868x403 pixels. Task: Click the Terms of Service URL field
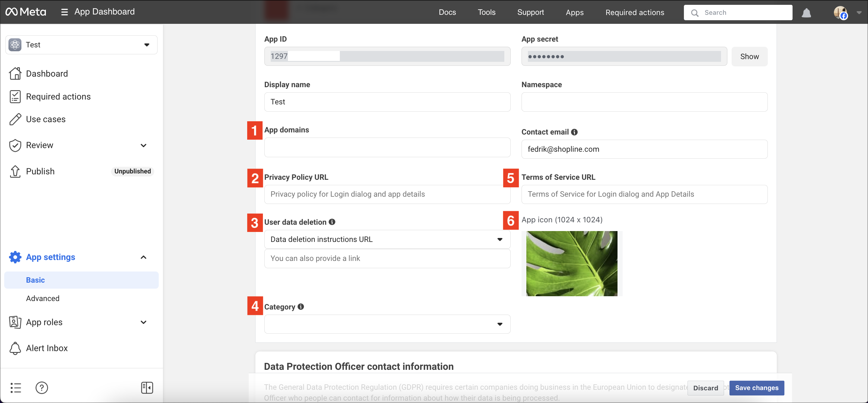644,194
